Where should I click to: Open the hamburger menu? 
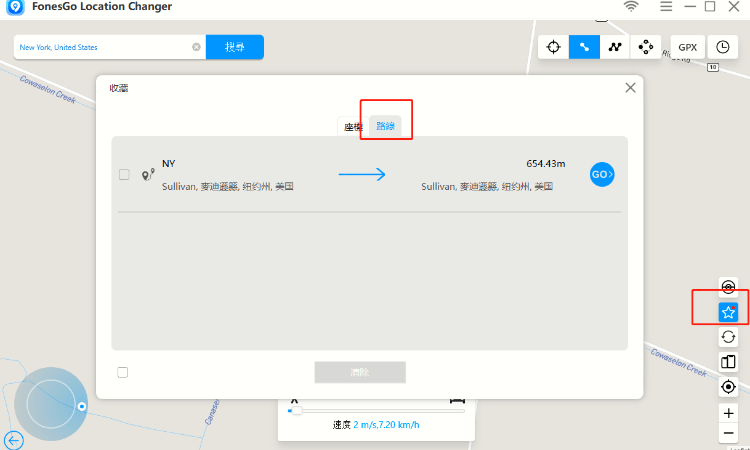click(666, 6)
